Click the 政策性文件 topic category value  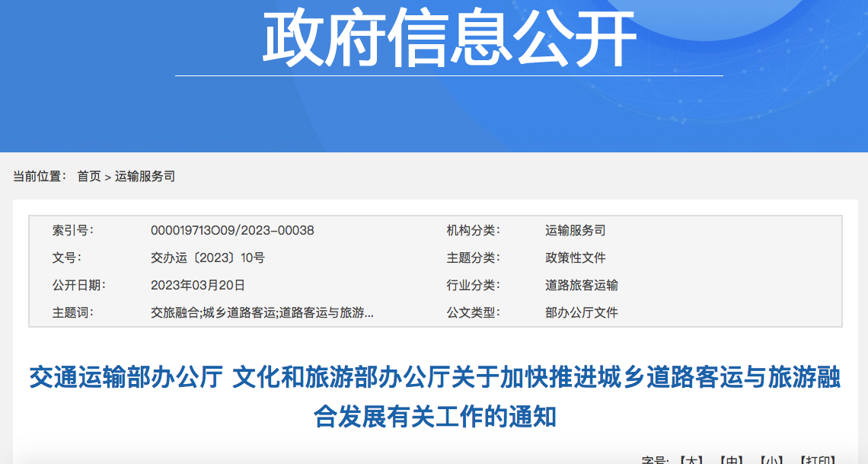pos(576,258)
